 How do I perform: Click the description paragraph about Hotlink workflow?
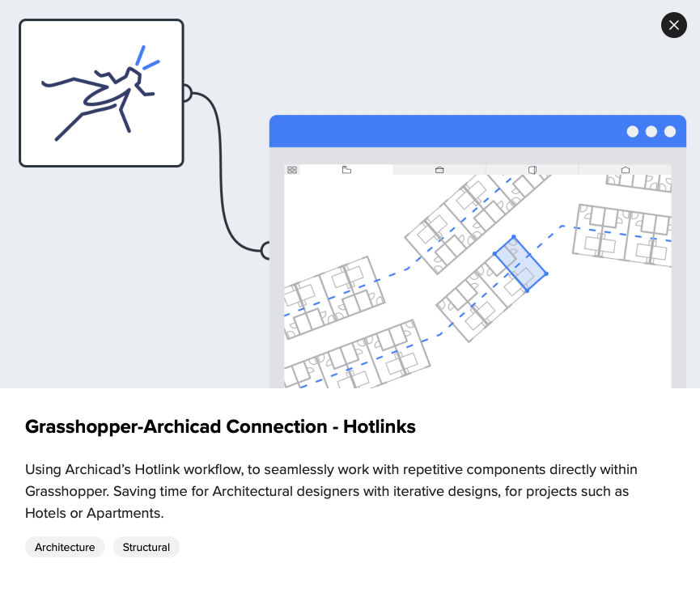click(x=331, y=491)
